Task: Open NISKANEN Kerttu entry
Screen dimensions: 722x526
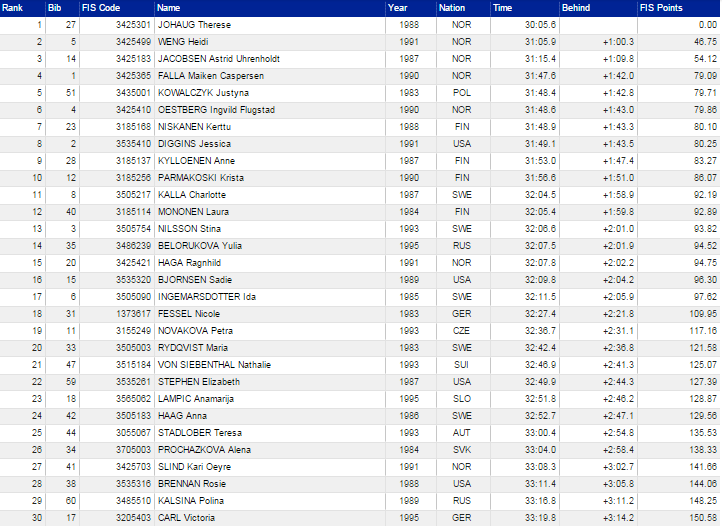Action: click(x=194, y=127)
